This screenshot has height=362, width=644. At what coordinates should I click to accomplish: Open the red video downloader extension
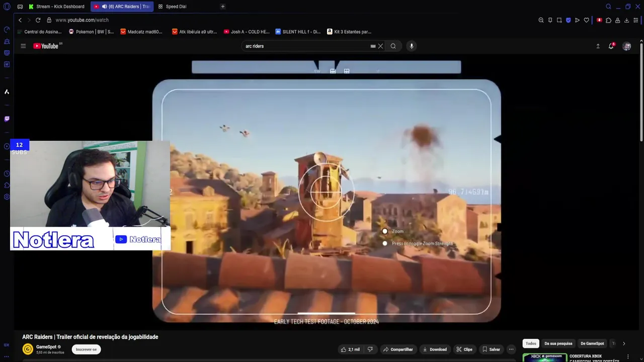599,20
